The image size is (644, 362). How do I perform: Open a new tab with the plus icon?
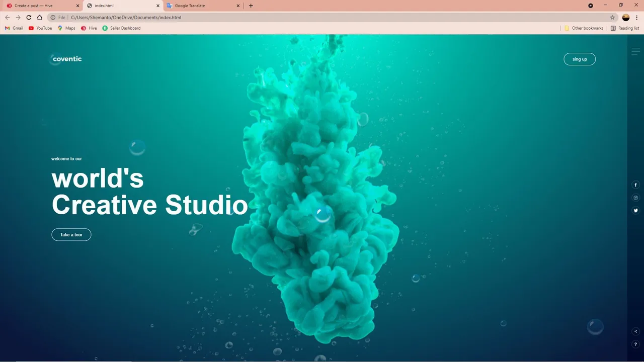pyautogui.click(x=251, y=6)
